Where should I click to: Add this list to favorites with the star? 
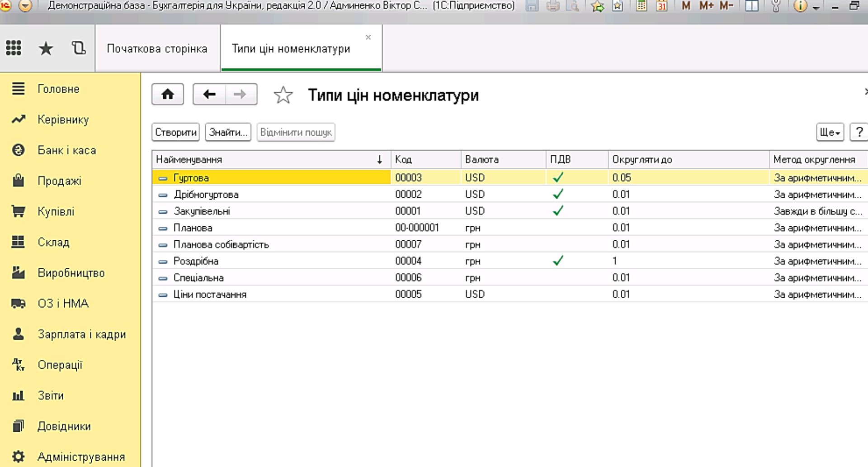click(x=283, y=95)
